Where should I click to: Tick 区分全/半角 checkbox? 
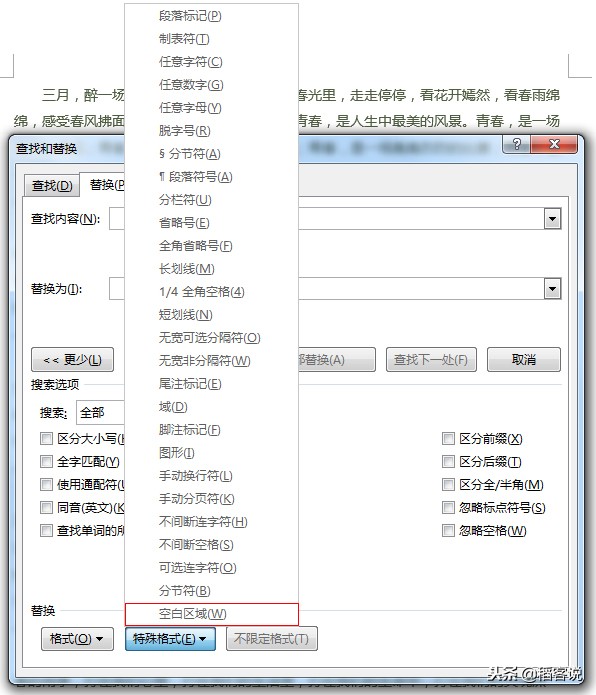tap(448, 484)
